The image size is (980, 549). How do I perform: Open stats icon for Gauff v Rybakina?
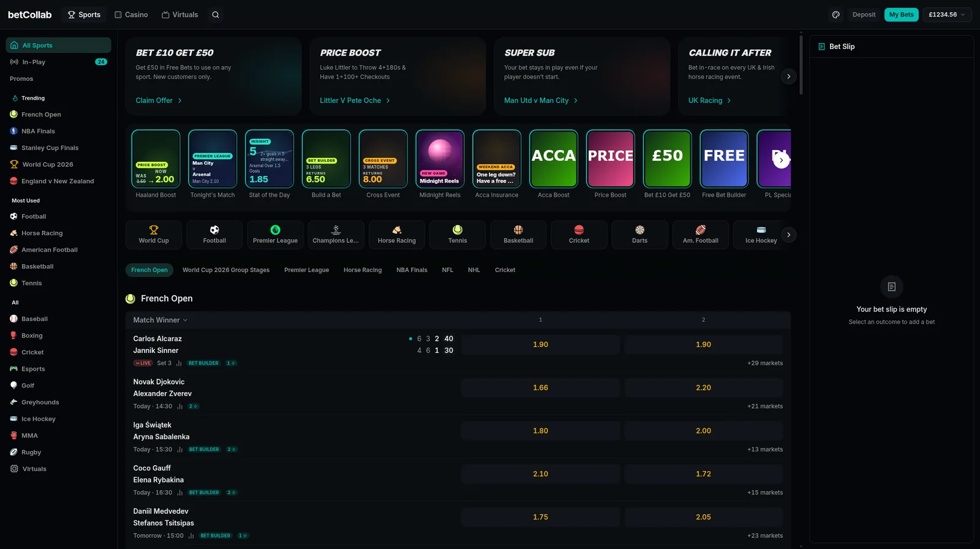pyautogui.click(x=179, y=493)
